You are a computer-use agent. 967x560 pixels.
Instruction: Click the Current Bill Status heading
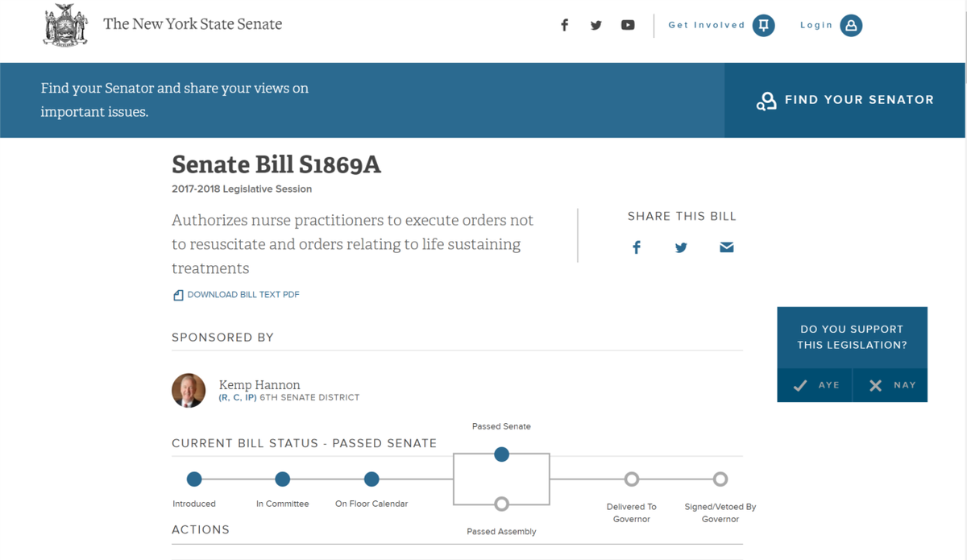[x=305, y=443]
